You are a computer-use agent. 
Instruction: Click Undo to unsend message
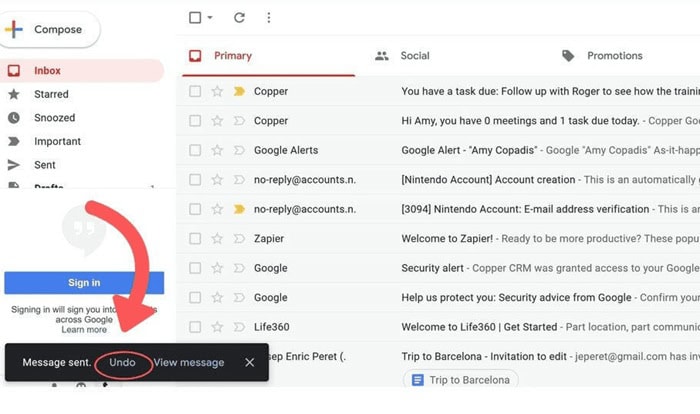122,362
